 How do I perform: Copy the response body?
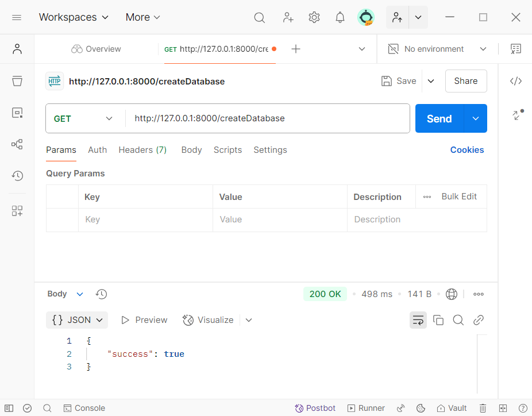[438, 320]
